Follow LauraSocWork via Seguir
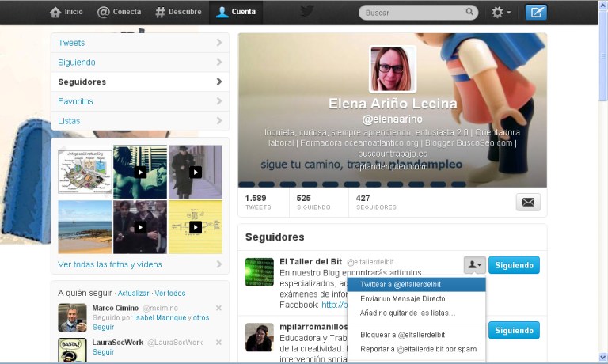 point(103,352)
